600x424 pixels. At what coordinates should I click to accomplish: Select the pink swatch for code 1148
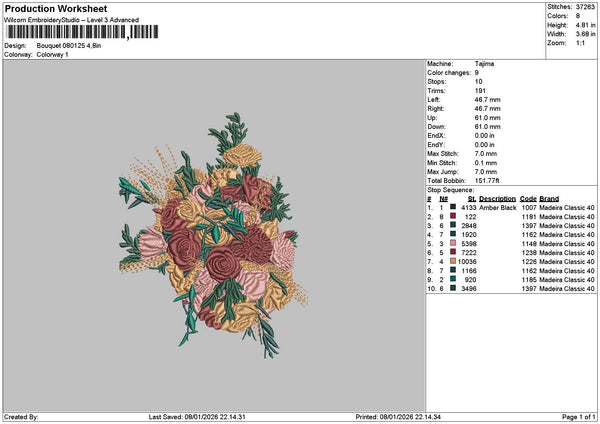453,243
